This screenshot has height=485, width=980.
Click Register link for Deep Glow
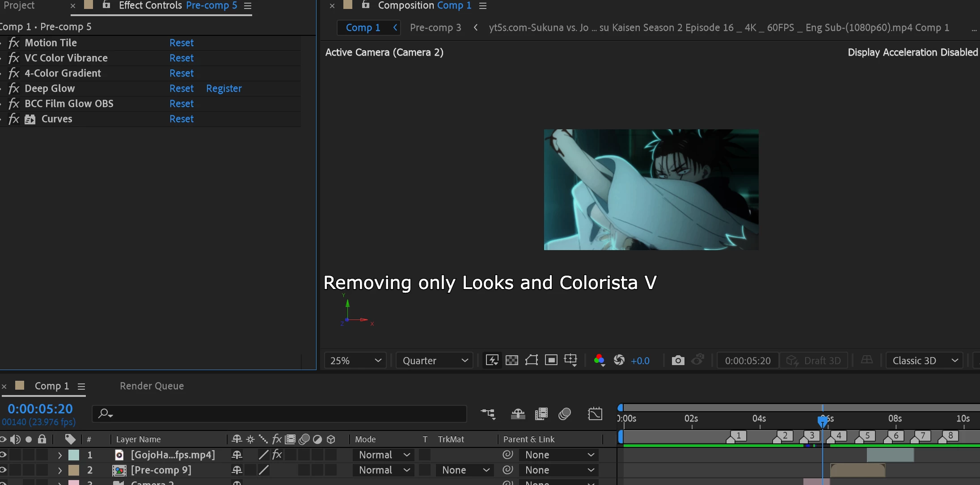pos(224,89)
